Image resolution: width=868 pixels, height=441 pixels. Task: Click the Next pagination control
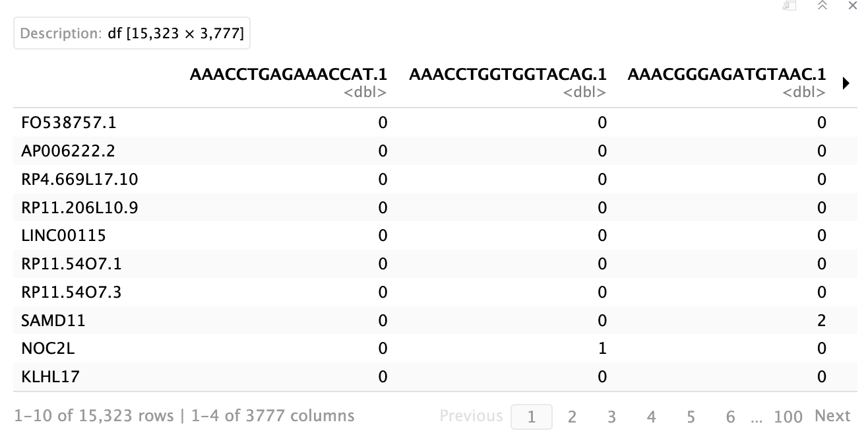point(832,416)
